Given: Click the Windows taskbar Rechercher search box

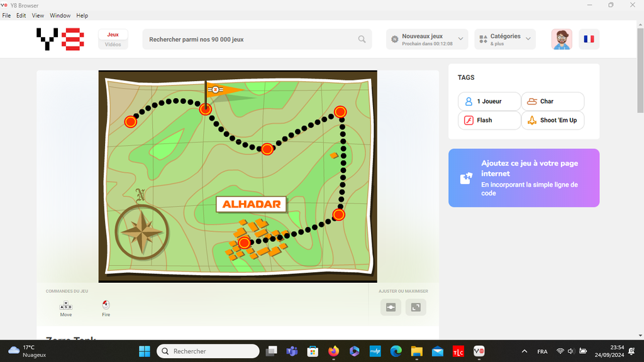Looking at the screenshot, I should coord(208,351).
